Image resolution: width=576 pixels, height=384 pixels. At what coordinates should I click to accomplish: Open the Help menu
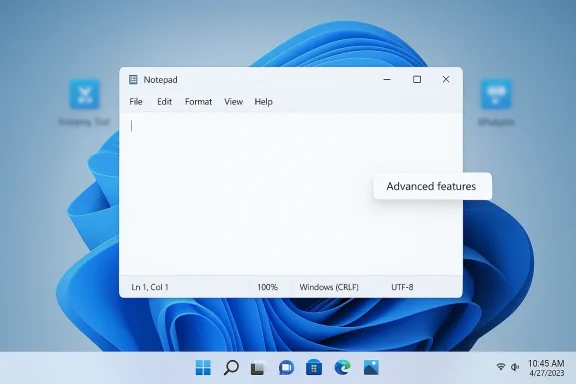coord(263,102)
